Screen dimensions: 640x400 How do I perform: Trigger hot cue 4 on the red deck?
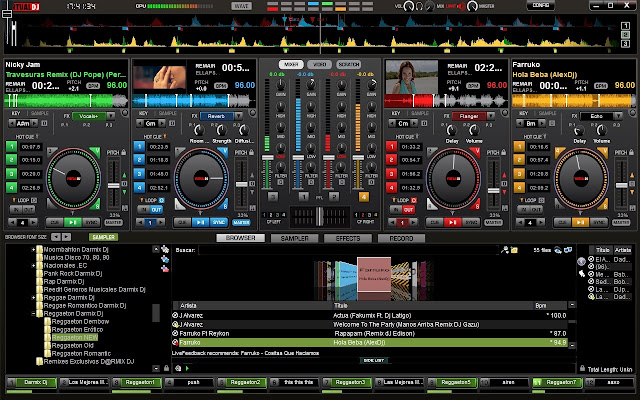391,188
